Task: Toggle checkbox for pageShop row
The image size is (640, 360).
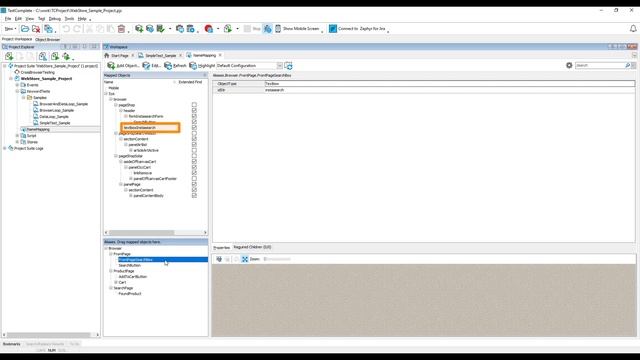Action: pyautogui.click(x=194, y=105)
